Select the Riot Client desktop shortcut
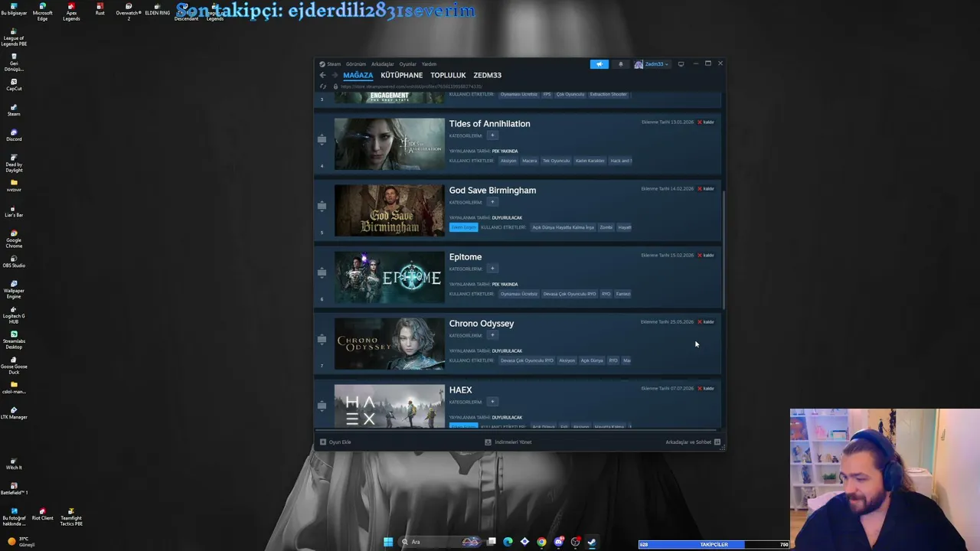 tap(42, 514)
